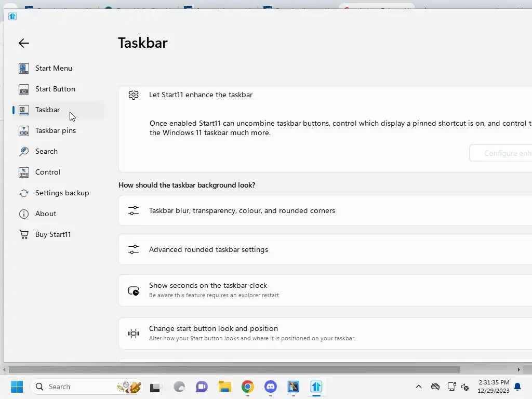Viewport: 532px width, 399px height.
Task: Click the muted volume tray icon
Action: point(465,387)
